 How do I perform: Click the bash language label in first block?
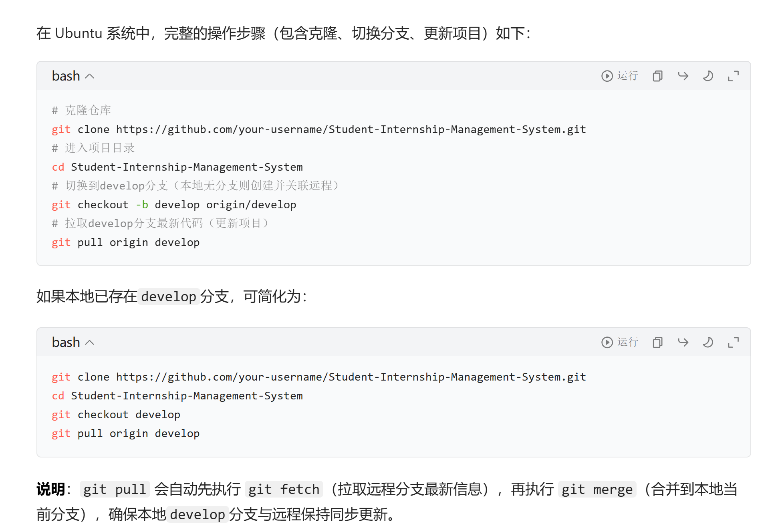[x=66, y=76]
